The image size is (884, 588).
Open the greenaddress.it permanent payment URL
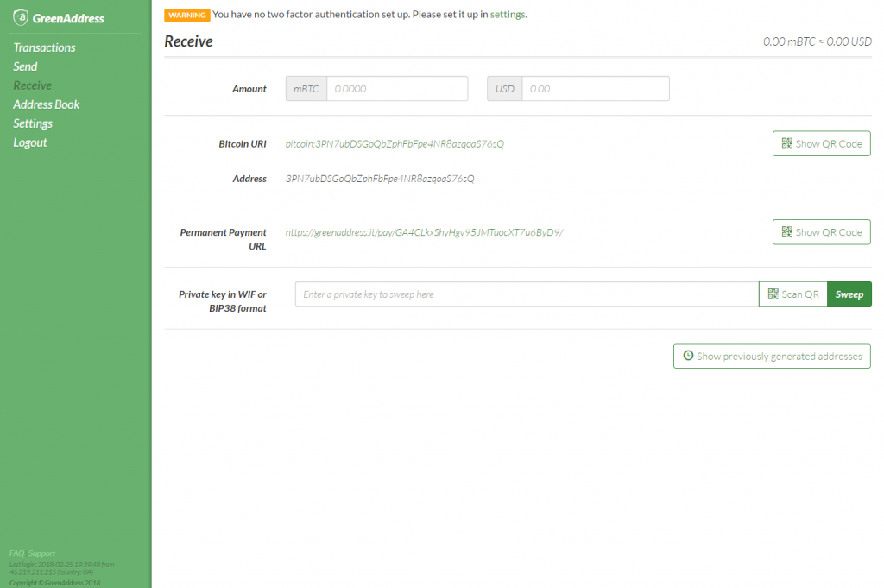pyautogui.click(x=424, y=232)
